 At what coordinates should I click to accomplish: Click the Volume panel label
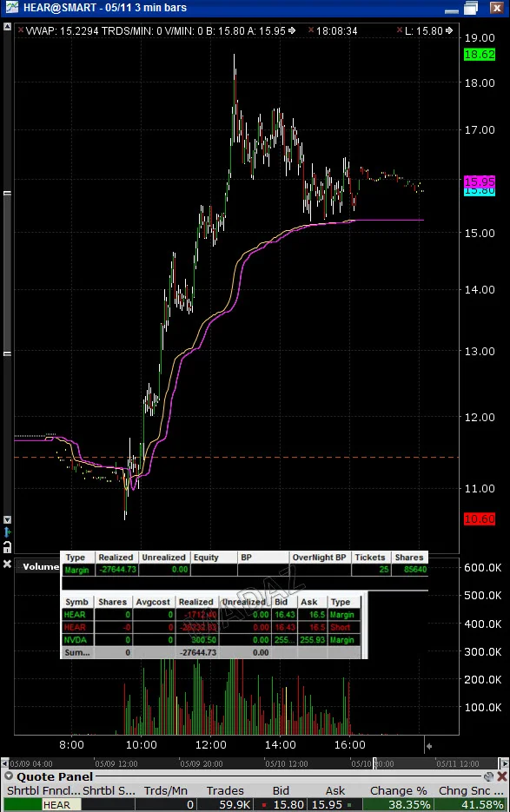tap(41, 566)
